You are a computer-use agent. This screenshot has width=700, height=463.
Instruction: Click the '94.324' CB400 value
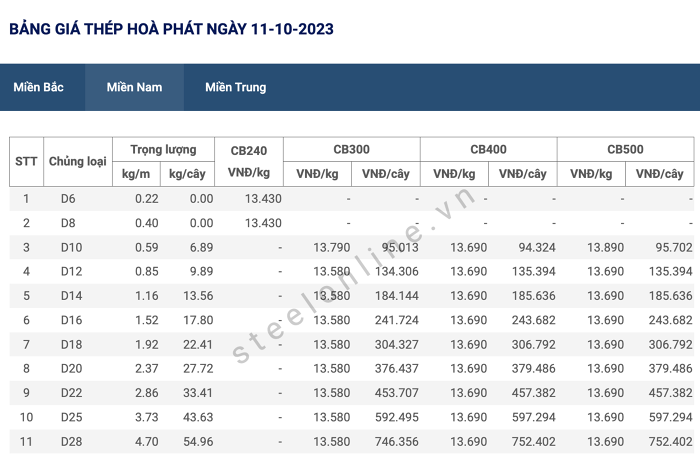[x=537, y=247]
